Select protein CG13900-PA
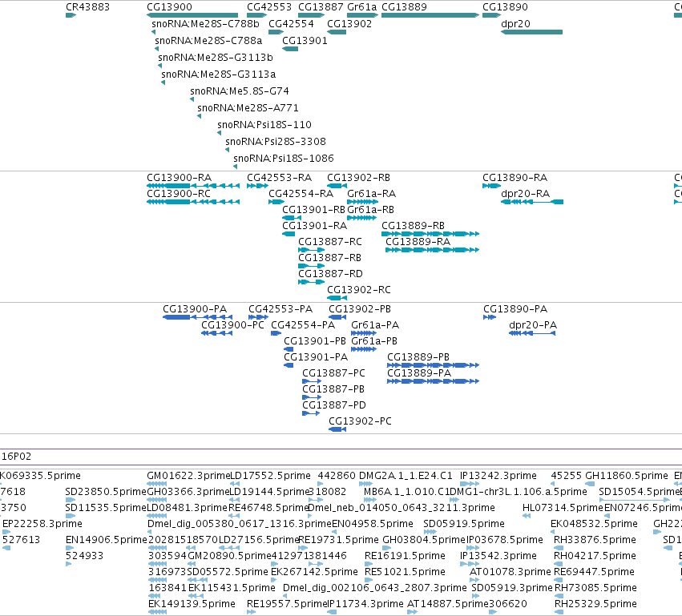The height and width of the screenshot is (616, 682). [197, 317]
